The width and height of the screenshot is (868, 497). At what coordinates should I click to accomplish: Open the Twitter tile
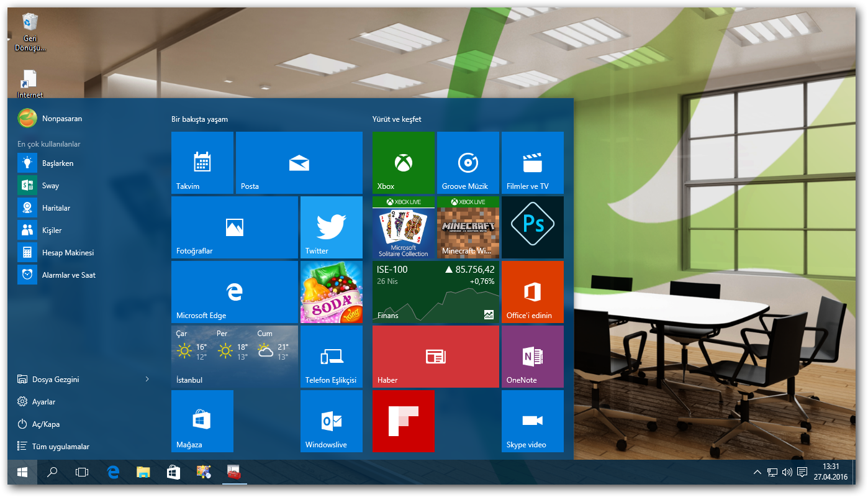[x=331, y=227]
